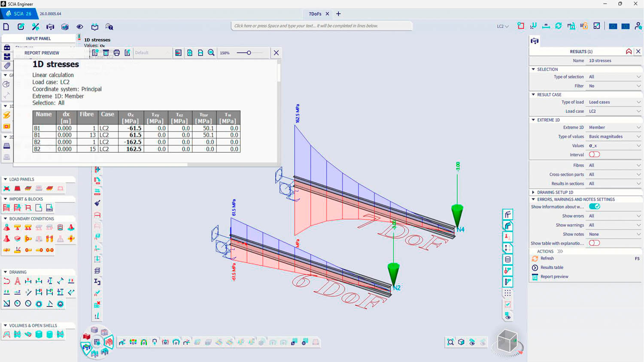Switch to the 7DoFs document tab
Screen dimensions: 644x362
tap(315, 14)
